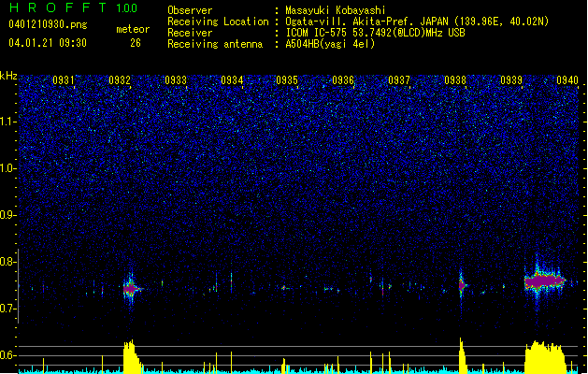Click the 1.1 kHz axis label
Screen dimensions: 588x374
point(8,122)
